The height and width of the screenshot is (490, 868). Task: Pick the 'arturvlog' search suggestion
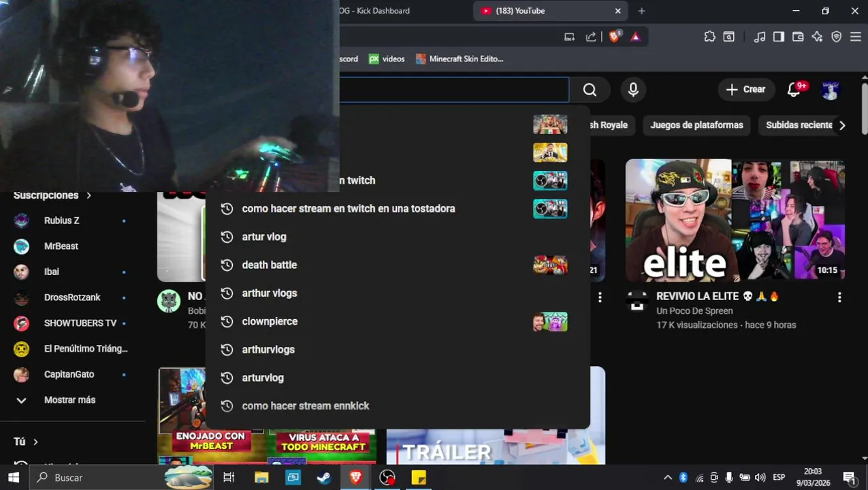pyautogui.click(x=398, y=378)
